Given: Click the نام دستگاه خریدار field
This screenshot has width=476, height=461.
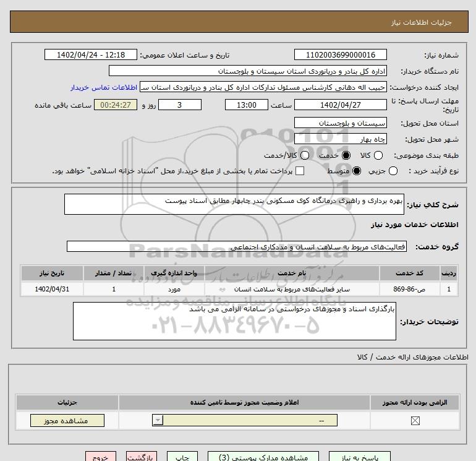Looking at the screenshot, I should pos(248,71).
